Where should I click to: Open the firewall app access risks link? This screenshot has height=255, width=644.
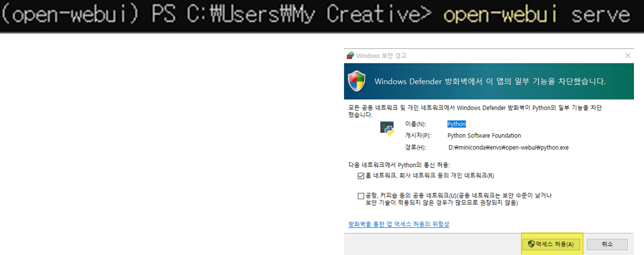399,224
